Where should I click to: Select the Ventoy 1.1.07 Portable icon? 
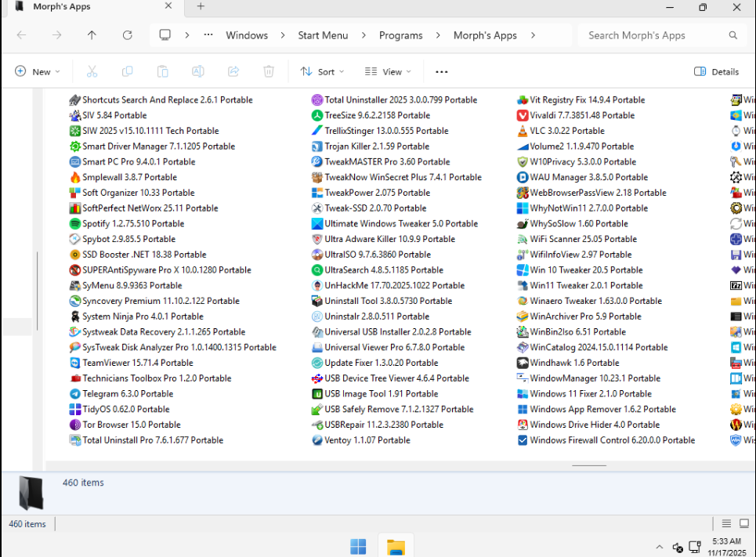(x=317, y=440)
